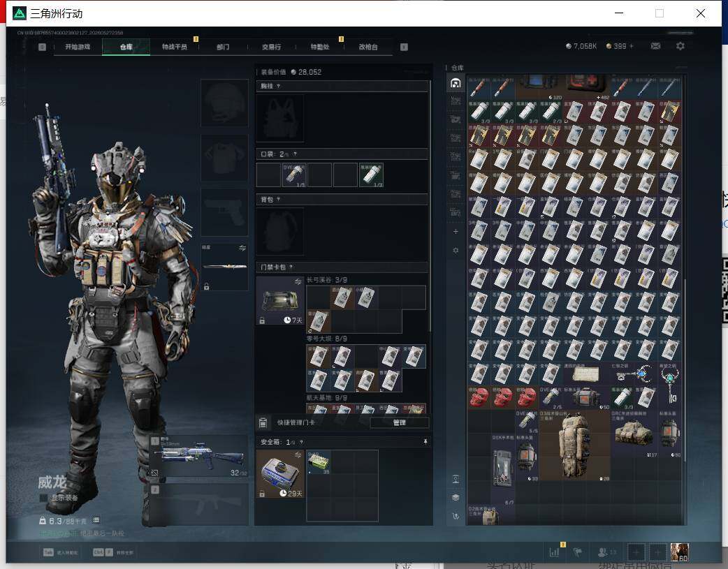Click the empty chest rig slot
Image resolution: width=728 pixels, height=569 pixels.
point(280,119)
